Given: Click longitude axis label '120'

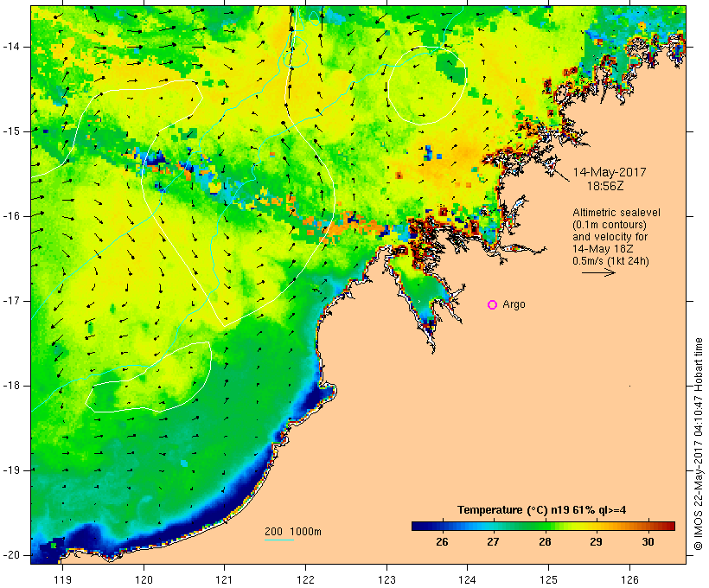Looking at the screenshot, I should click(x=144, y=579).
